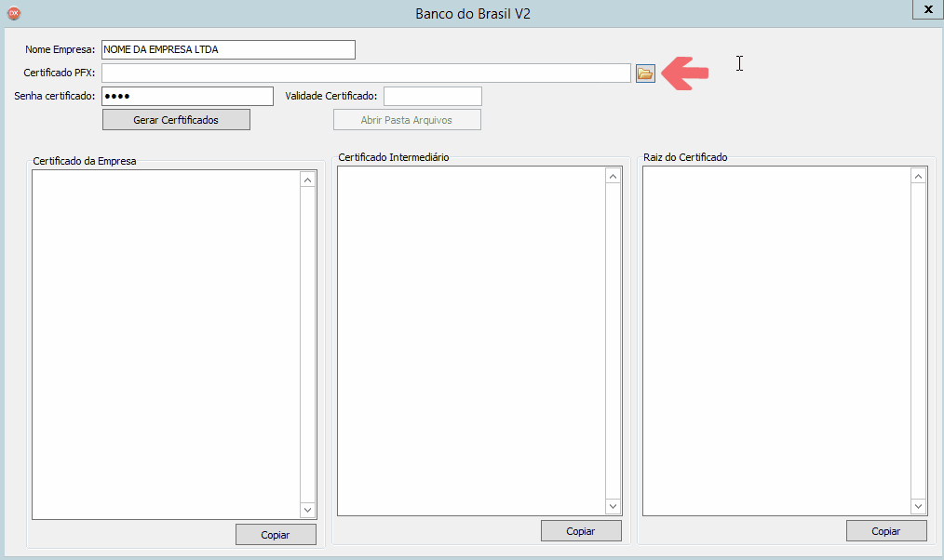Click the Certificado da Empresa group title
944x560 pixels.
[85, 161]
